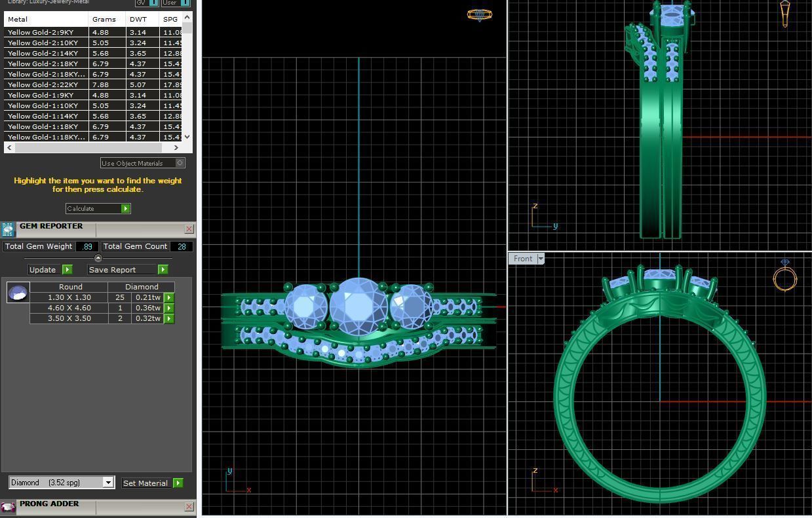Click the Grams column header
The height and width of the screenshot is (518, 812).
tap(107, 19)
